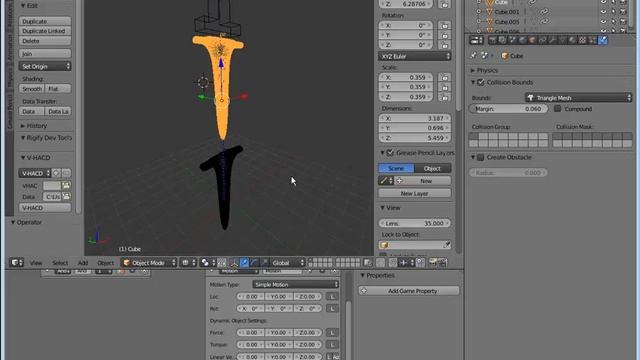Image resolution: width=640 pixels, height=360 pixels.
Task: Open the pivot point selector
Action: click(208, 262)
